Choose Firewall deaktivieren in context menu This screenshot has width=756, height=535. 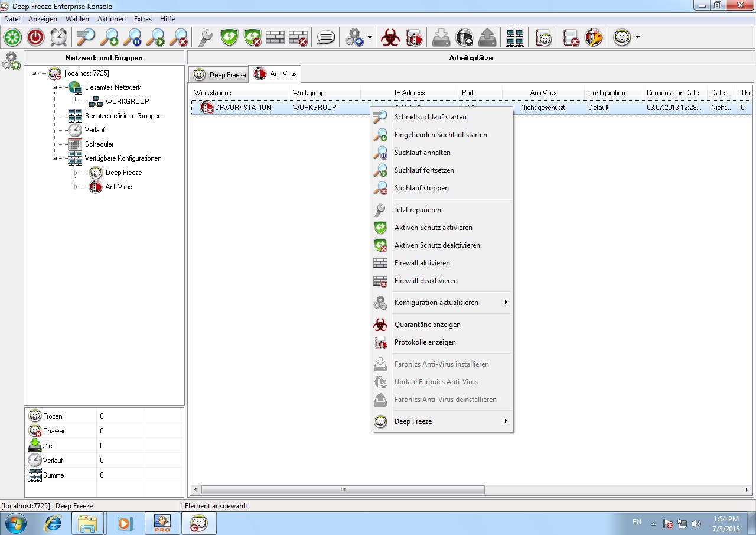(441, 281)
